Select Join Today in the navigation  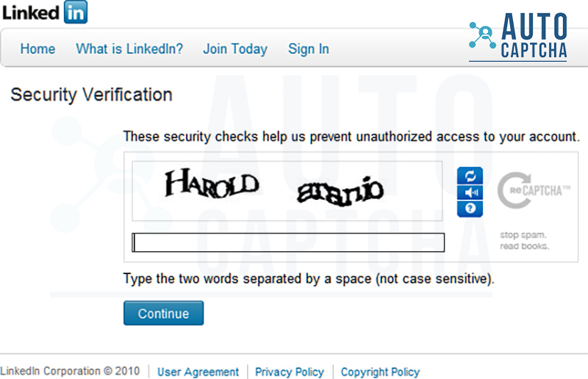pos(235,49)
